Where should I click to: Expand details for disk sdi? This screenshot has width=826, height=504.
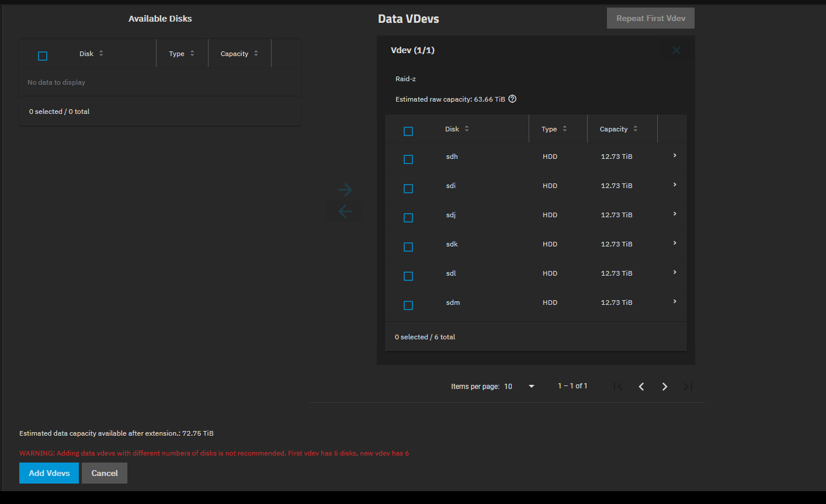point(675,185)
